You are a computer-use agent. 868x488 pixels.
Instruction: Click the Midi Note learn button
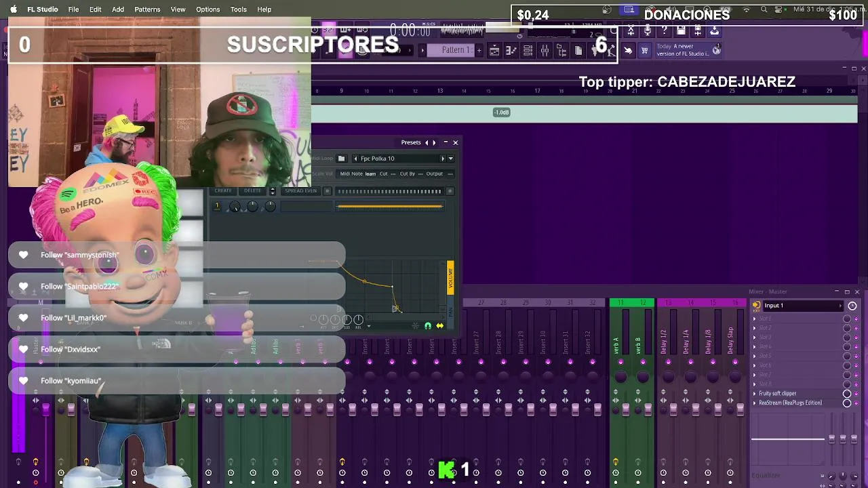coord(370,174)
